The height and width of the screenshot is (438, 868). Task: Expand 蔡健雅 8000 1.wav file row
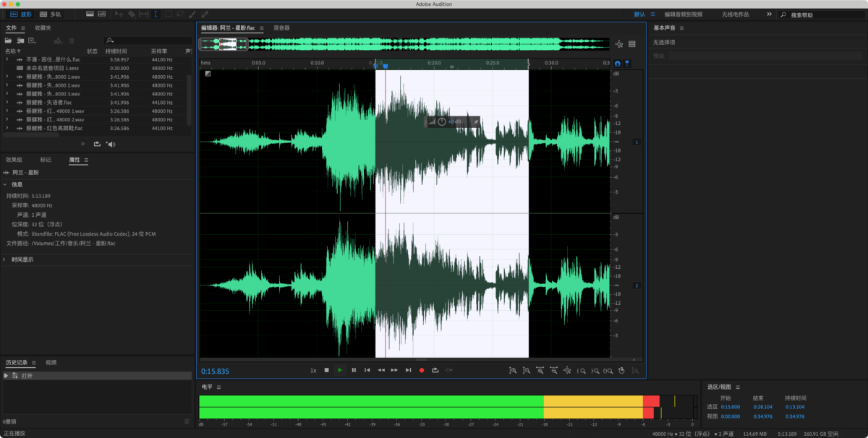[x=7, y=77]
